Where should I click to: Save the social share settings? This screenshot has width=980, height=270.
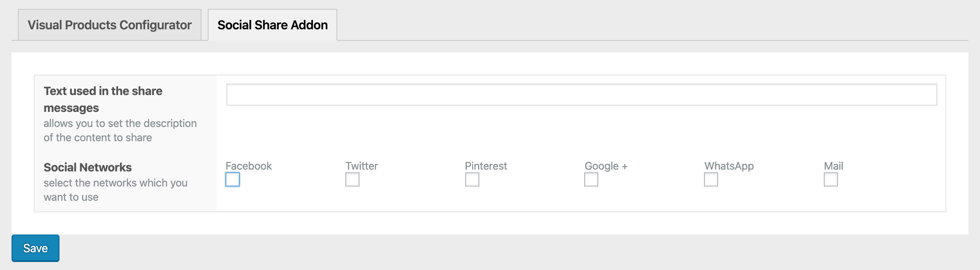tap(36, 248)
